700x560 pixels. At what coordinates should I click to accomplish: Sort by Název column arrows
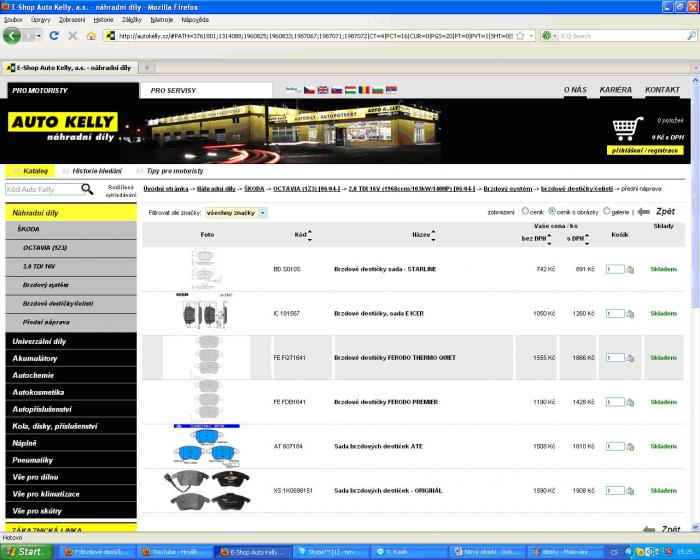435,235
